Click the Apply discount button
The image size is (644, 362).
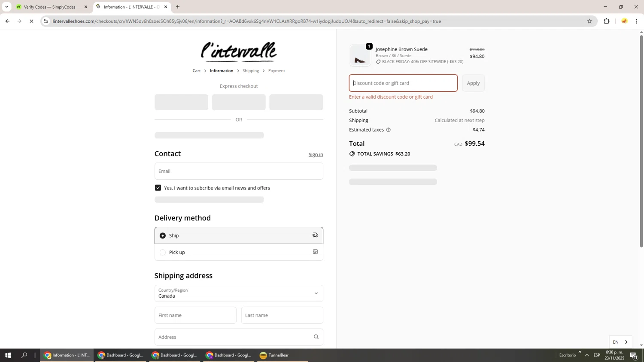(473, 83)
